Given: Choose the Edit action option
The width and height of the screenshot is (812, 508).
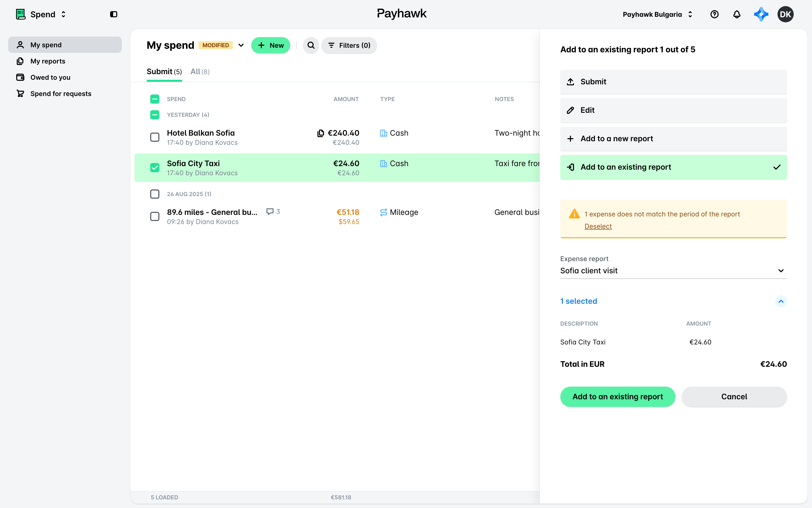Looking at the screenshot, I should tap(673, 110).
